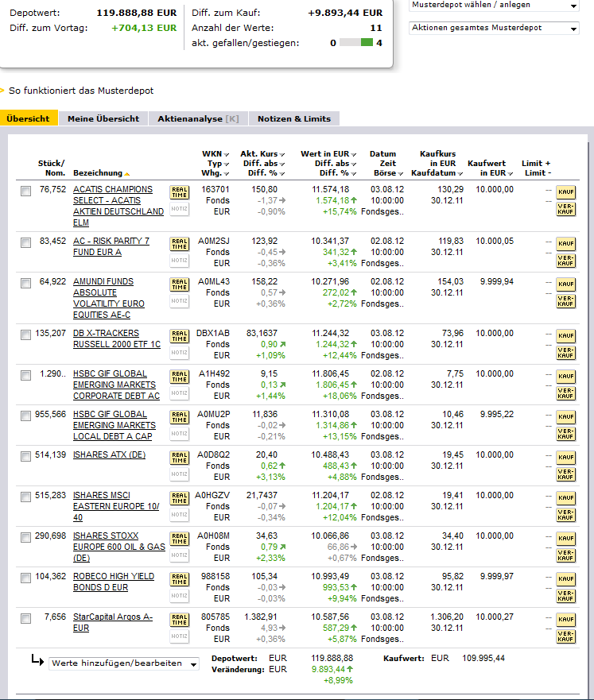Open 'So funktioniert das Musterdepot' link
Screen dimensions: 594x700
(x=81, y=91)
